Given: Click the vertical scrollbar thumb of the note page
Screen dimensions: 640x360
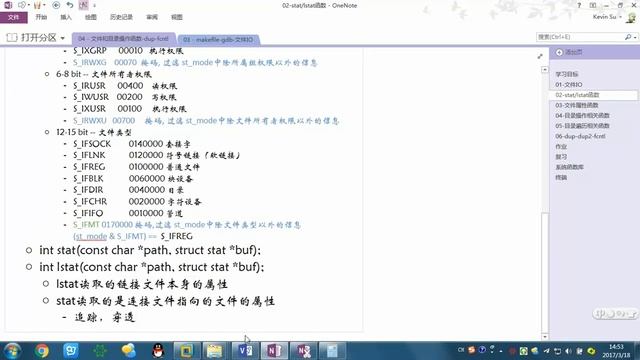Looking at the screenshot, I should 544,272.
